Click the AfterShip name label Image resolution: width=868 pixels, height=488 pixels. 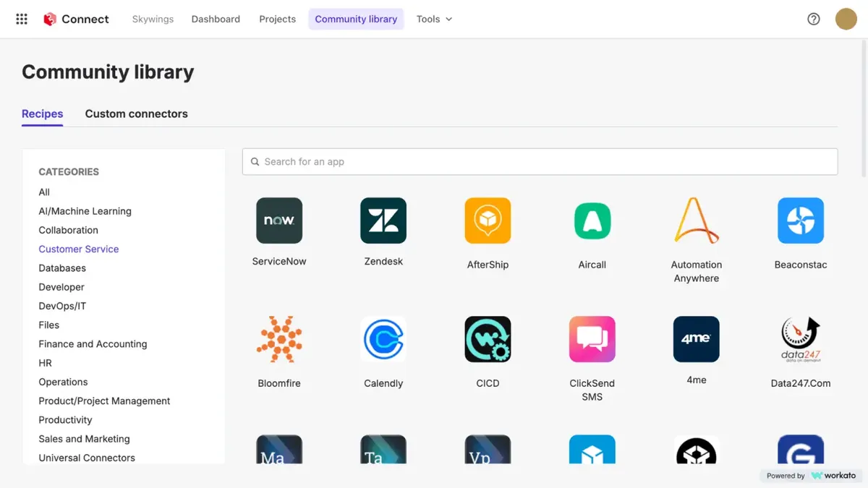488,265
